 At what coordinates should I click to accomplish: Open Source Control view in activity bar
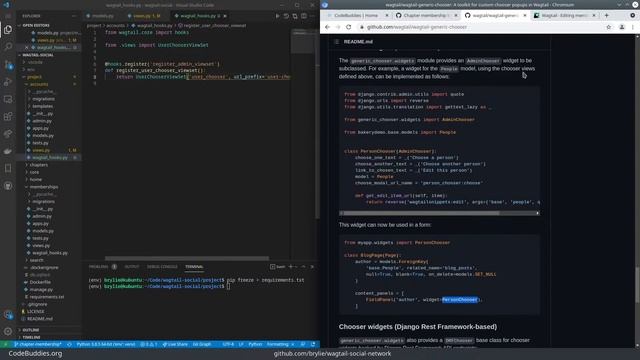point(8,64)
